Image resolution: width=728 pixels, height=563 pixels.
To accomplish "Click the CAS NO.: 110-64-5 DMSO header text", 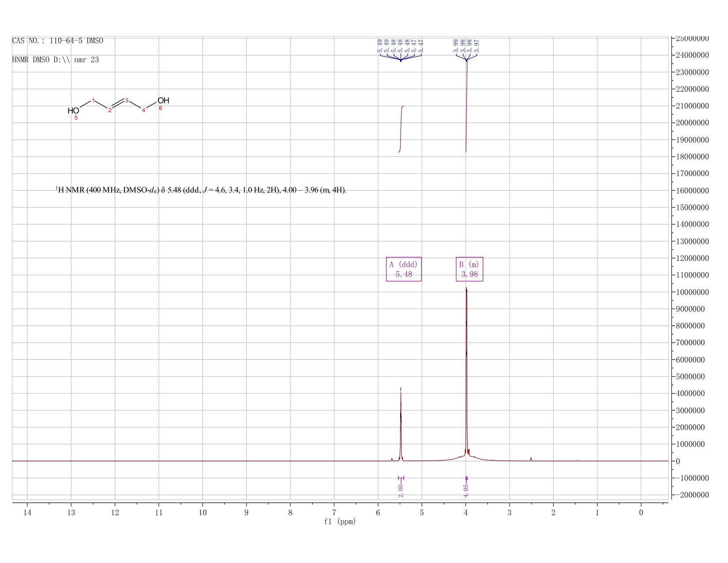I will (58, 41).
